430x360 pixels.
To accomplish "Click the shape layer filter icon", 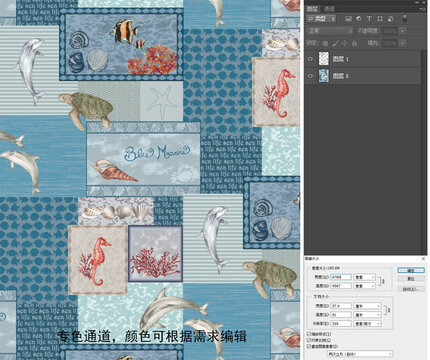I will [380, 19].
